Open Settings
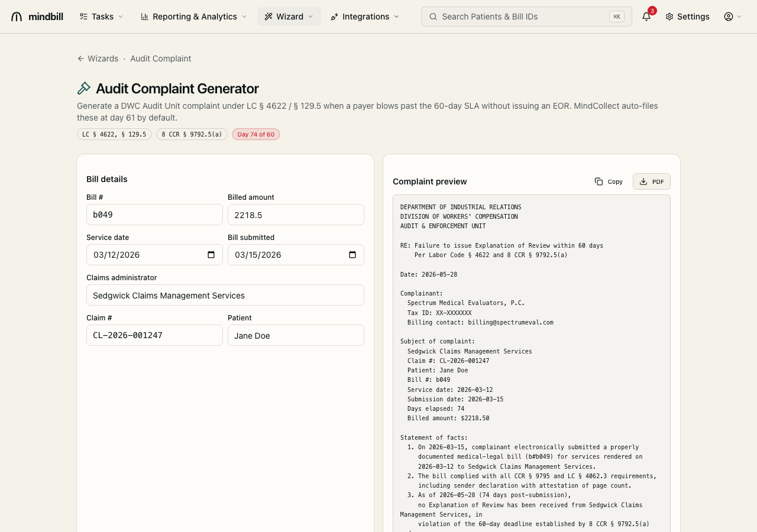The image size is (757, 532). tap(687, 17)
